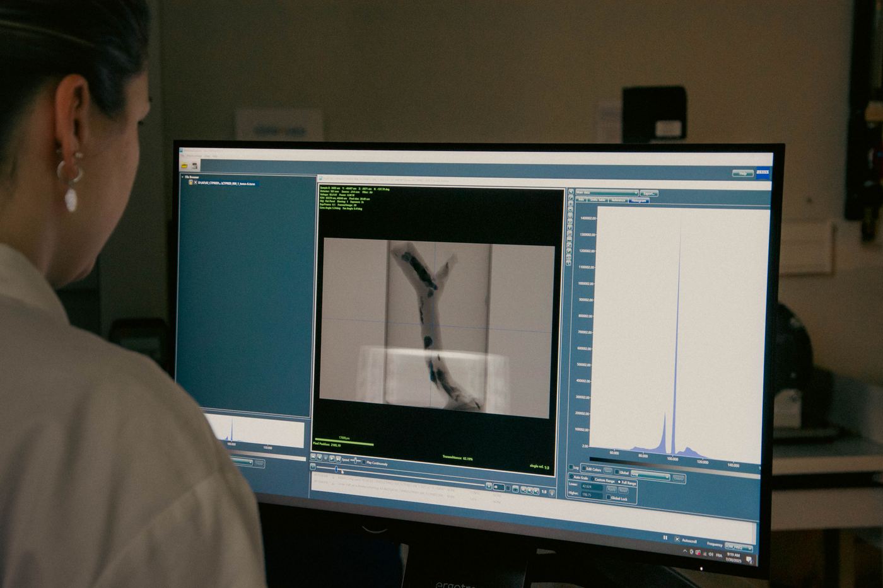
Task: Enable the Play Continuously checkbox
Action: [364, 462]
